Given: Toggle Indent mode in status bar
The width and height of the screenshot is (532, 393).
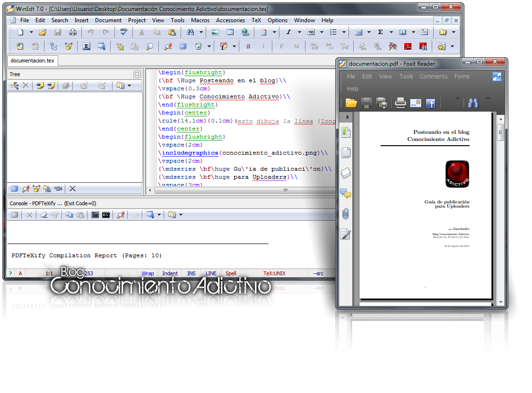Looking at the screenshot, I should tap(170, 273).
